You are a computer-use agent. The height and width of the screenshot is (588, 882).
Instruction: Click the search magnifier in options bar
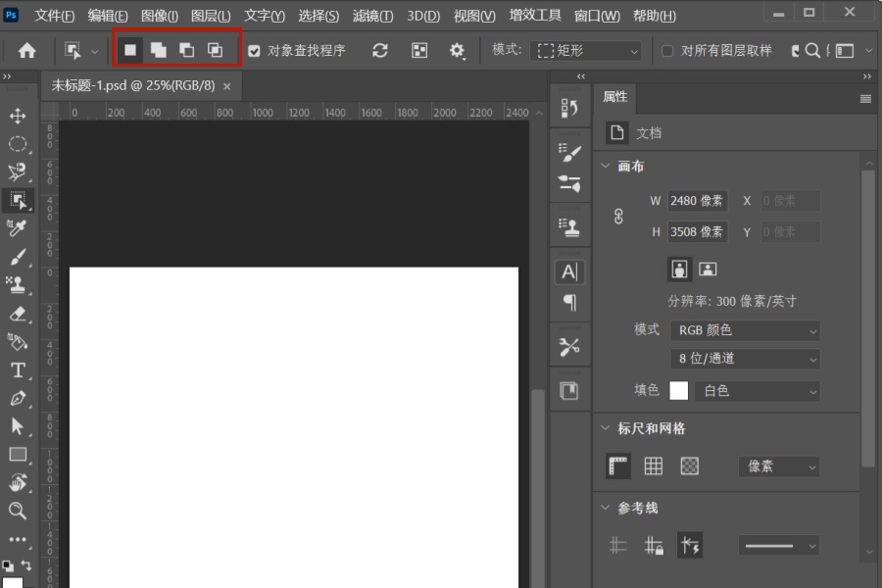pos(812,51)
